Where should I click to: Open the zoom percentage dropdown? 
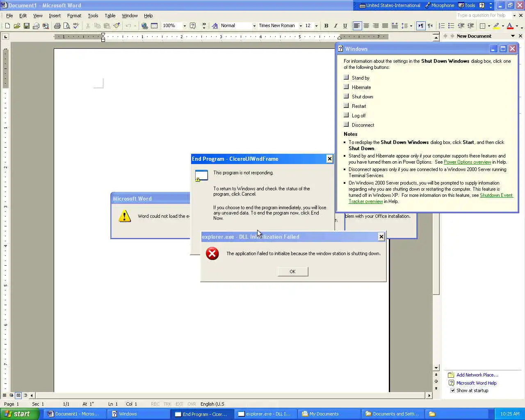coord(185,26)
